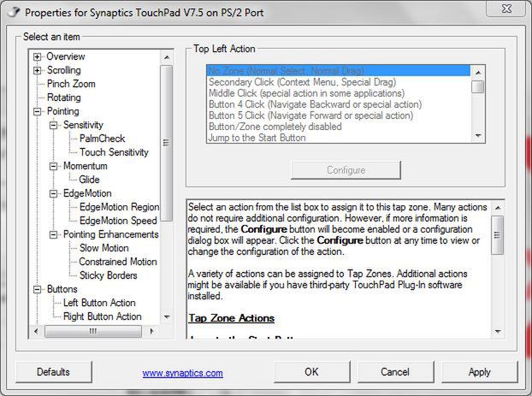Open Touch Sensitivity settings
Image resolution: width=532 pixels, height=396 pixels.
114,152
